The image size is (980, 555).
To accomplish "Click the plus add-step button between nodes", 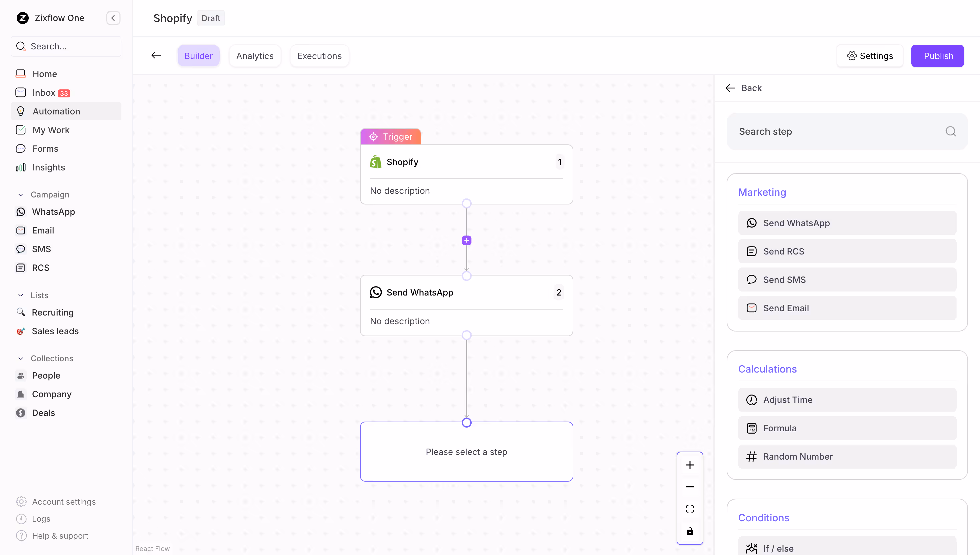I will (x=466, y=240).
